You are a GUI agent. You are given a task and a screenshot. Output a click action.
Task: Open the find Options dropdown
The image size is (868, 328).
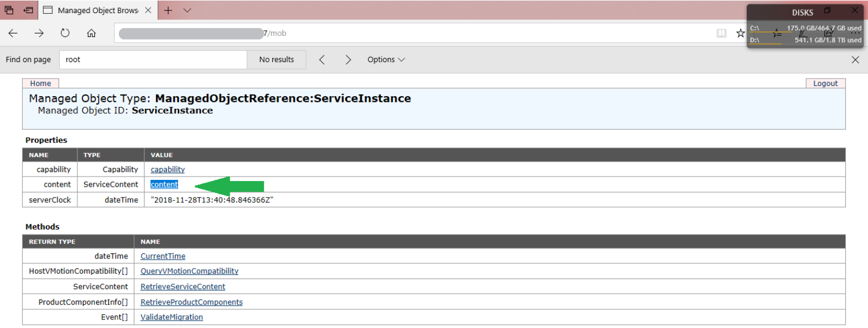(386, 60)
